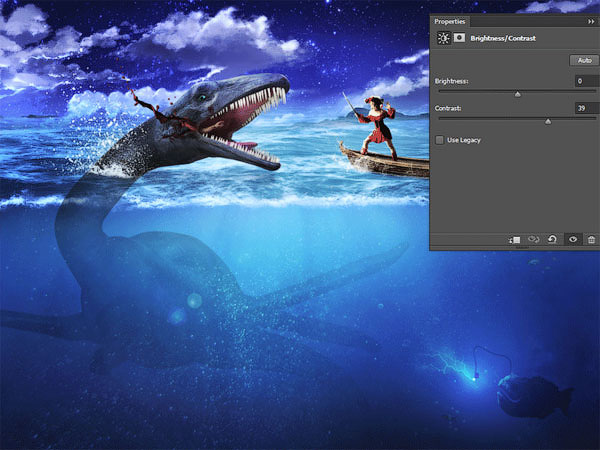
Task: Clip adjustment to layer below icon
Action: (x=514, y=240)
